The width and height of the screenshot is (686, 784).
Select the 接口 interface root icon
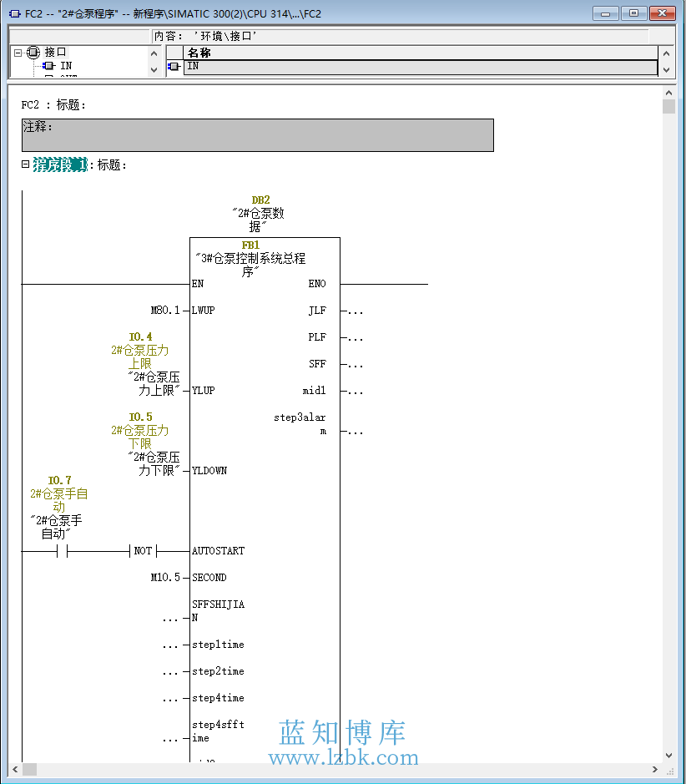click(33, 52)
